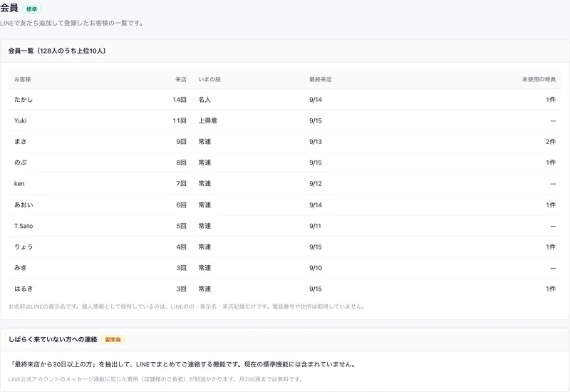Click the 最終来店から30日以上 feature description
Image resolution: width=570 pixels, height=392 pixels.
pos(182,364)
